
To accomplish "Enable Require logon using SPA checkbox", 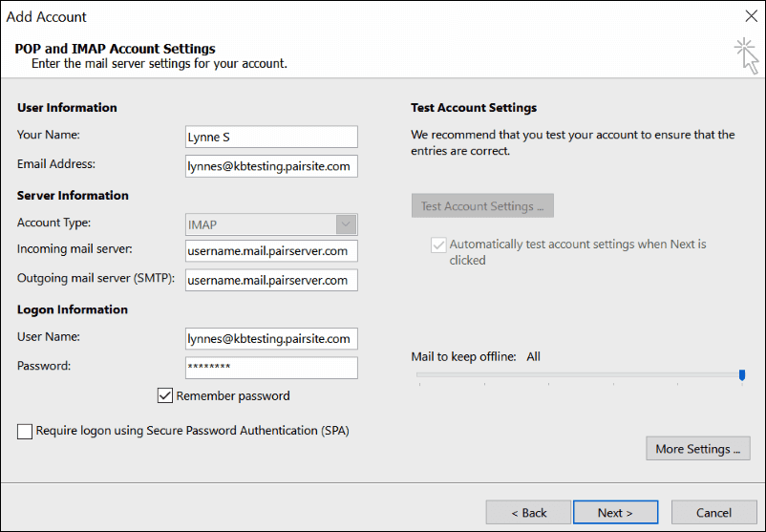I will tap(25, 432).
